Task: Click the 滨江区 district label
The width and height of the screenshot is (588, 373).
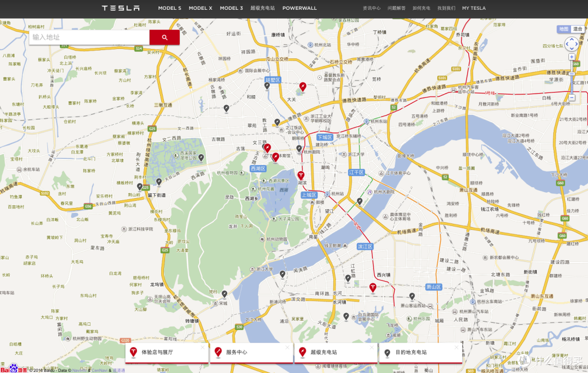Action: click(x=365, y=247)
